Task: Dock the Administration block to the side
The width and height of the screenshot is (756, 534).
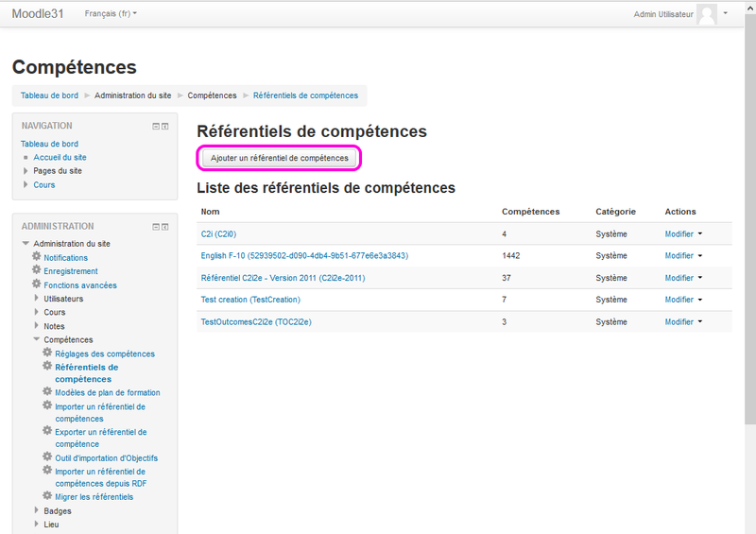Action: (165, 227)
